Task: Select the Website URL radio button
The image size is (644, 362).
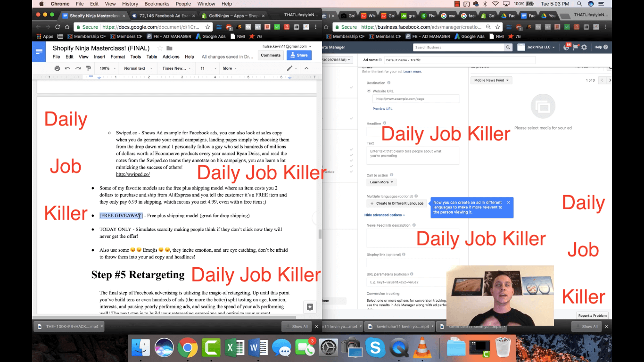Action: coord(369,91)
